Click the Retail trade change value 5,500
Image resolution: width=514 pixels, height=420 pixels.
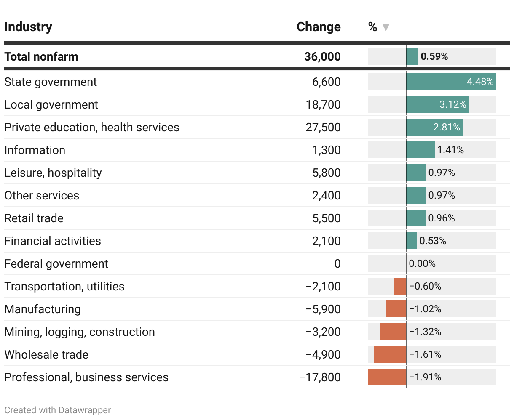(x=326, y=218)
